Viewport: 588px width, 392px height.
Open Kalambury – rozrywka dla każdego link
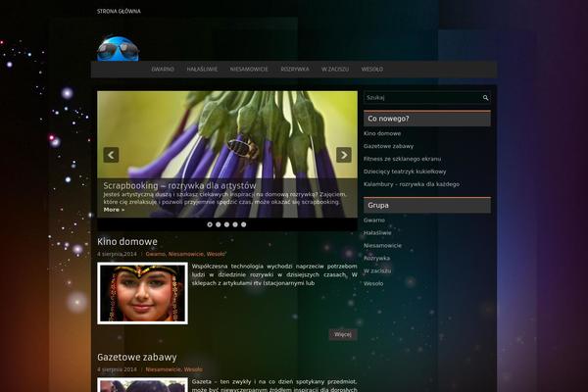click(x=412, y=184)
